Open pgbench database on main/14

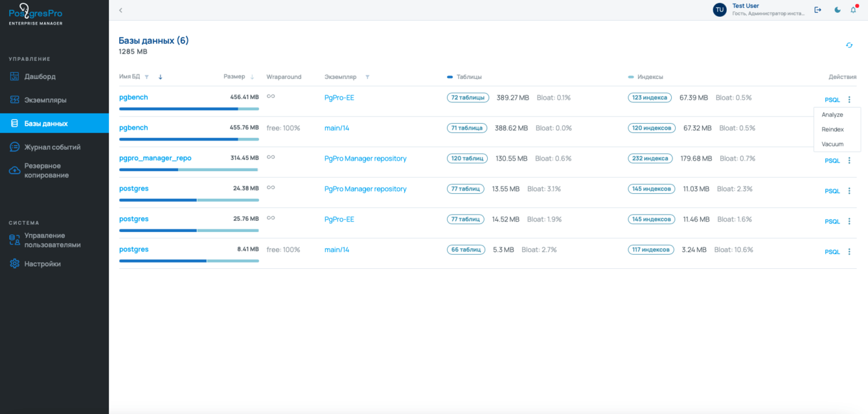(x=133, y=128)
